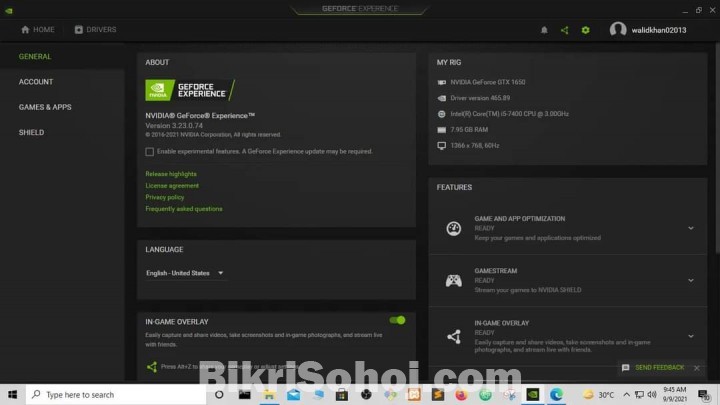Open Windows Start menu

point(12,394)
